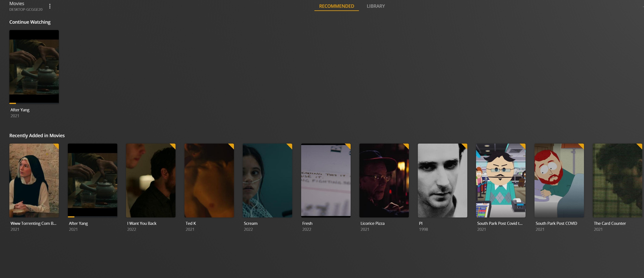
Task: Click After Yang title under Continue Watching
Action: [20, 110]
